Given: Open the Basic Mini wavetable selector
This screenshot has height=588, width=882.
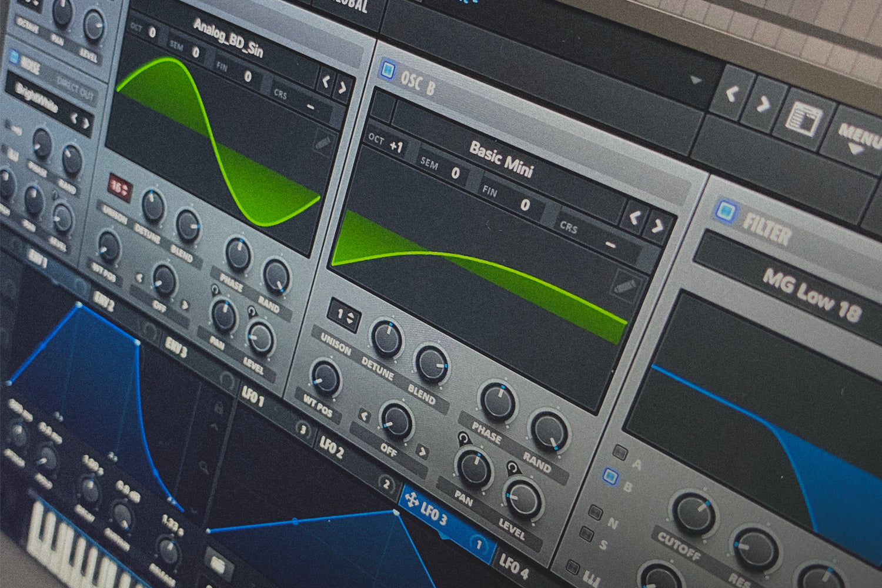Looking at the screenshot, I should (501, 160).
